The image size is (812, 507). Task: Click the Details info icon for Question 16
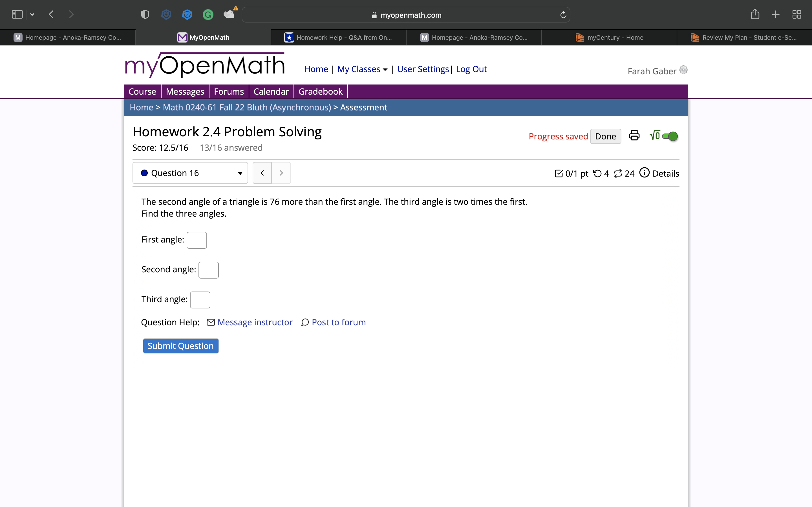645,173
